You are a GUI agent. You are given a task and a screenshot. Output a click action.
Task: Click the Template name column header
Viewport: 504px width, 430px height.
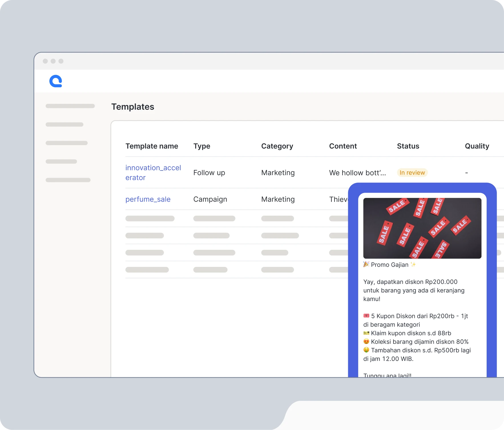(152, 146)
